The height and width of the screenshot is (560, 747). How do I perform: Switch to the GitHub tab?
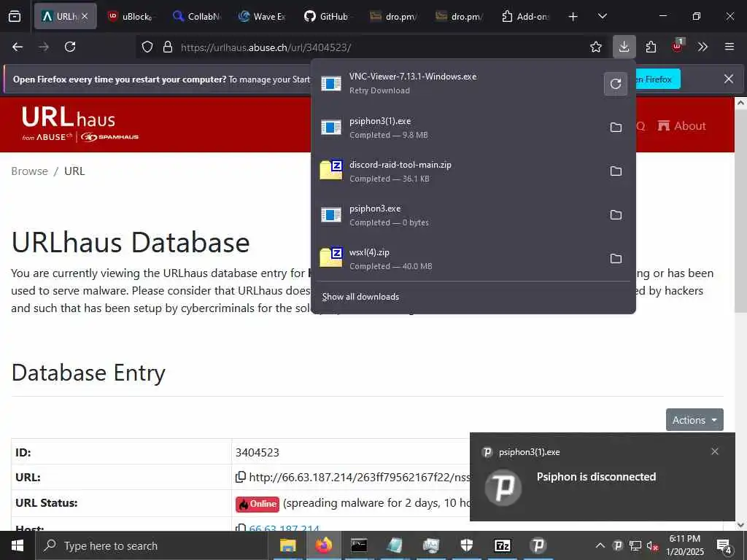pos(328,16)
